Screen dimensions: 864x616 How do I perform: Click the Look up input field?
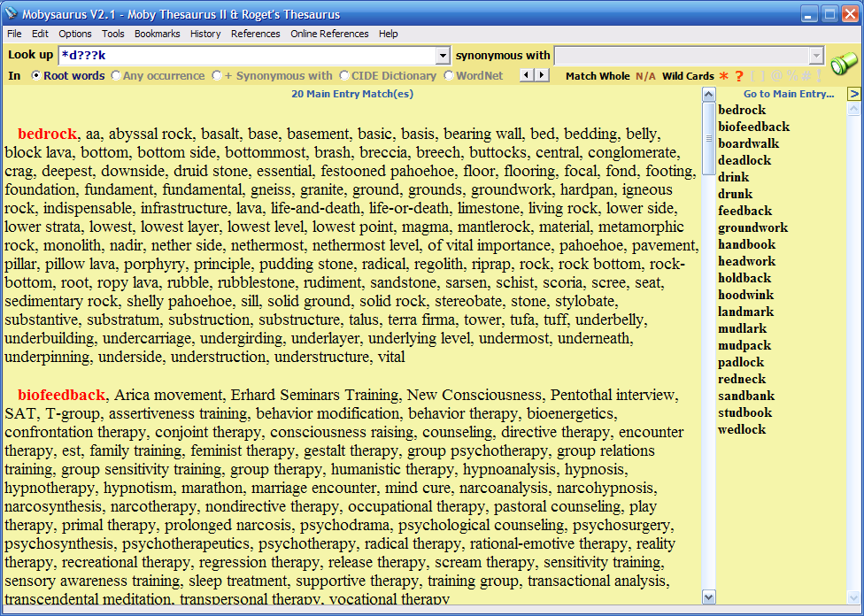pyautogui.click(x=247, y=56)
